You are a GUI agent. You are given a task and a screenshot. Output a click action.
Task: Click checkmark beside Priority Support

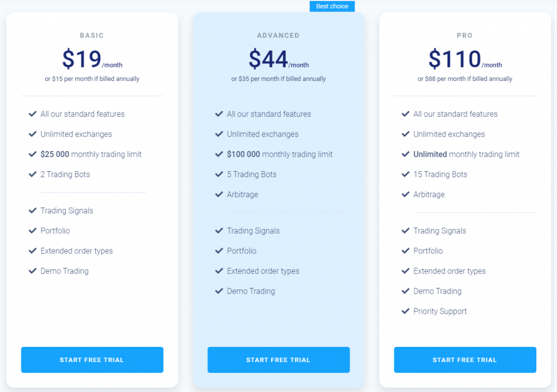click(x=406, y=312)
